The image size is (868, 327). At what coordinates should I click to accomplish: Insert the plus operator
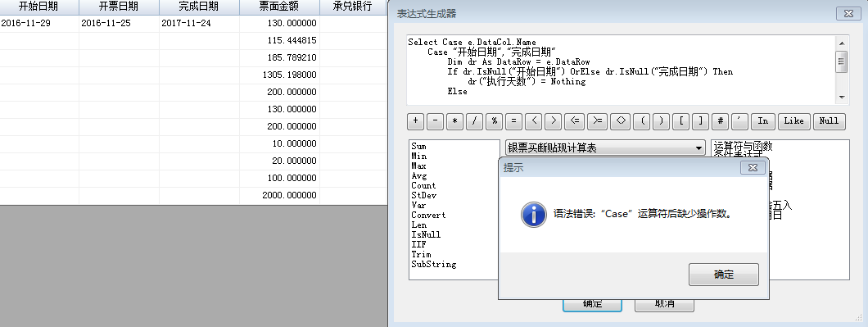pyautogui.click(x=415, y=120)
